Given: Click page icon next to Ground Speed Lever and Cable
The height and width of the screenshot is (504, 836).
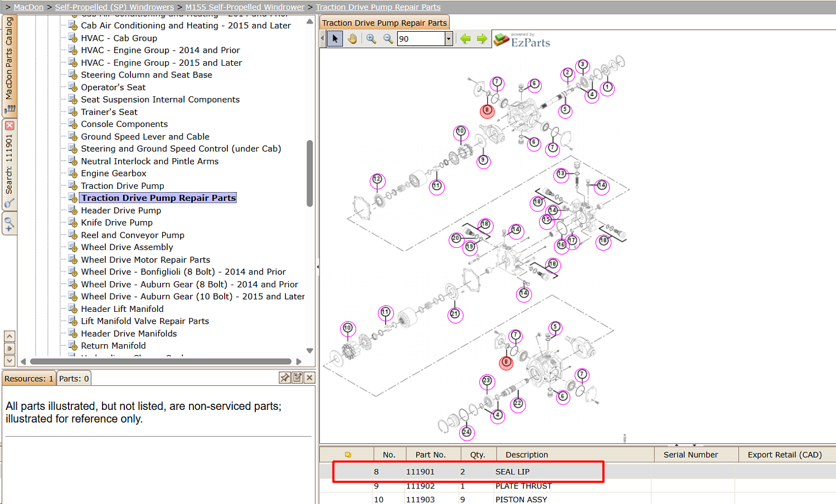Looking at the screenshot, I should 72,136.
